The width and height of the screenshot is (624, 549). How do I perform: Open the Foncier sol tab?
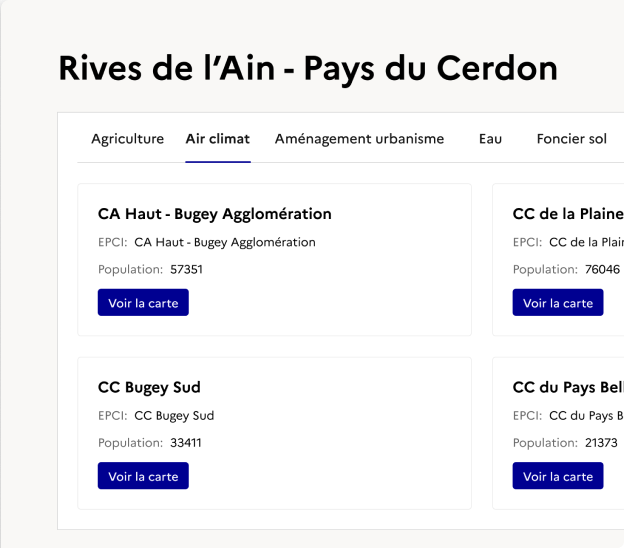click(571, 139)
